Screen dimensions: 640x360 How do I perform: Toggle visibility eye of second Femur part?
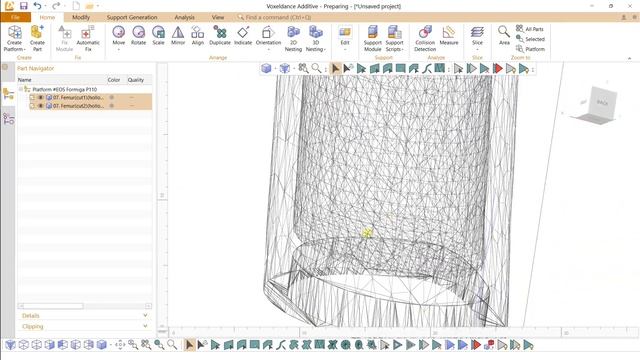[x=40, y=106]
